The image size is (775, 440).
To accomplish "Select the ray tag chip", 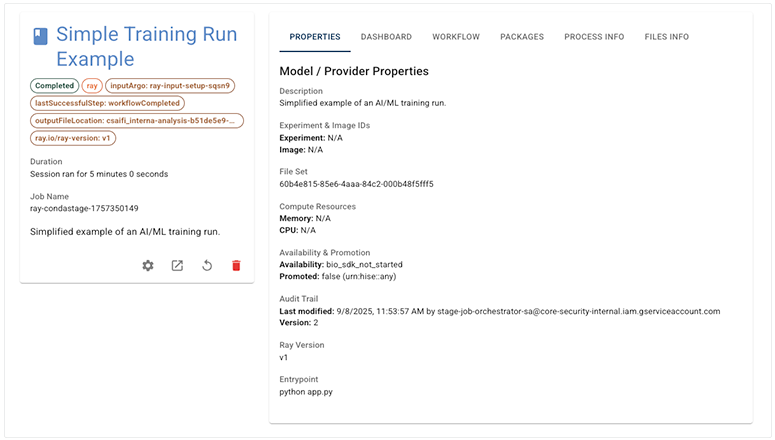I will tap(92, 86).
